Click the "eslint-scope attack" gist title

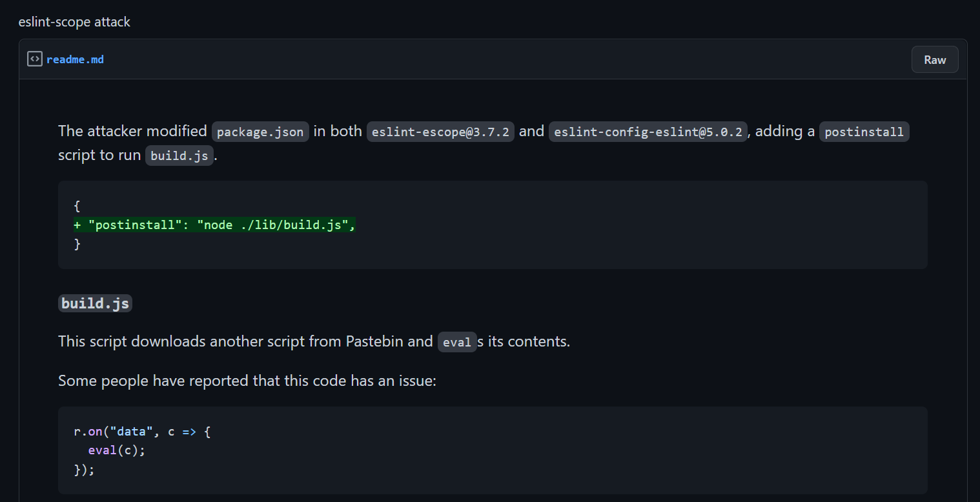pyautogui.click(x=74, y=22)
